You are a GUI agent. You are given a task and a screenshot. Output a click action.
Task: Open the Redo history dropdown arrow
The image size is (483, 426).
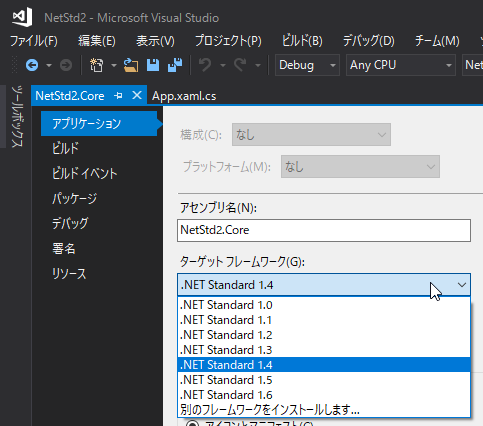pyautogui.click(x=258, y=65)
